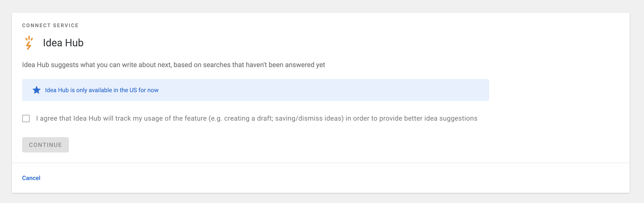Click the word 'Hub' in the main heading
This screenshot has width=644, height=203.
pyautogui.click(x=74, y=43)
